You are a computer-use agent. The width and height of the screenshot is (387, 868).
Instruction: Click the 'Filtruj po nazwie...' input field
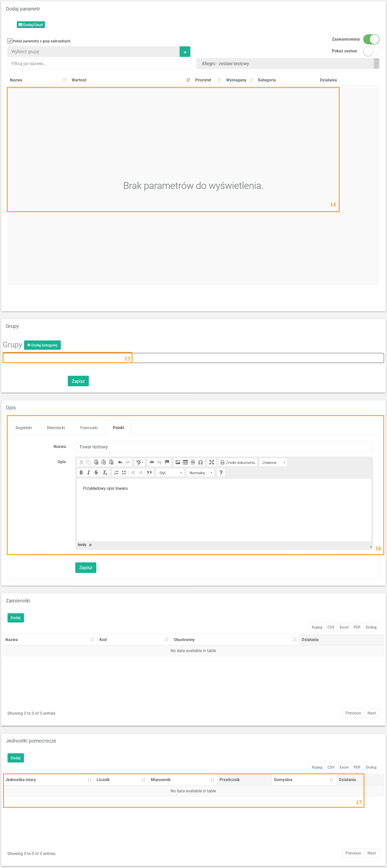tap(99, 64)
